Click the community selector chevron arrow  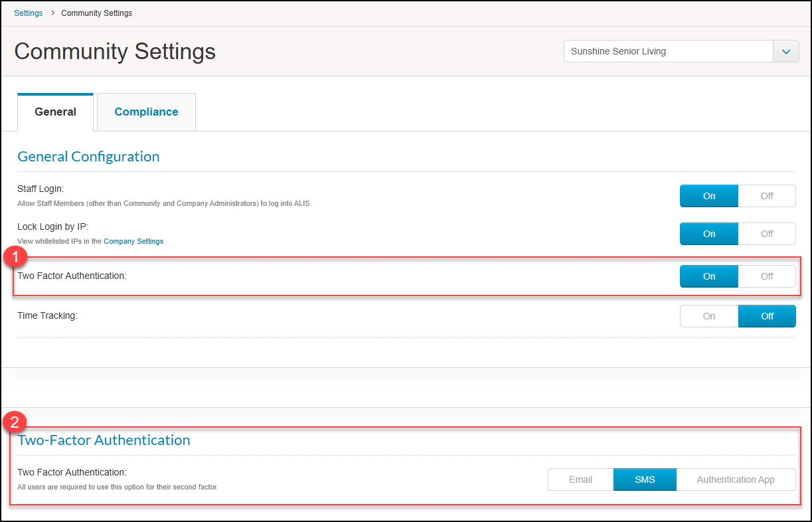click(786, 51)
